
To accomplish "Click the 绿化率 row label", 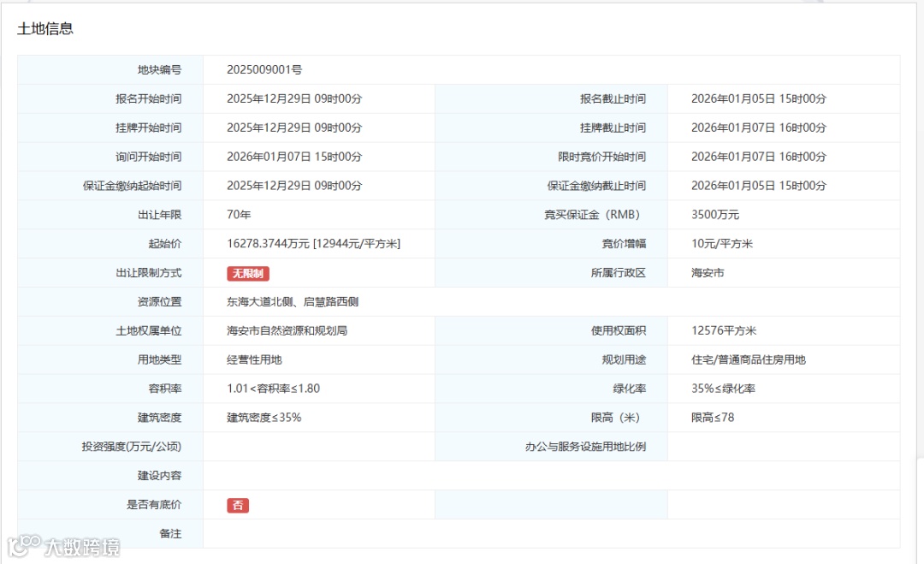I will (x=630, y=389).
